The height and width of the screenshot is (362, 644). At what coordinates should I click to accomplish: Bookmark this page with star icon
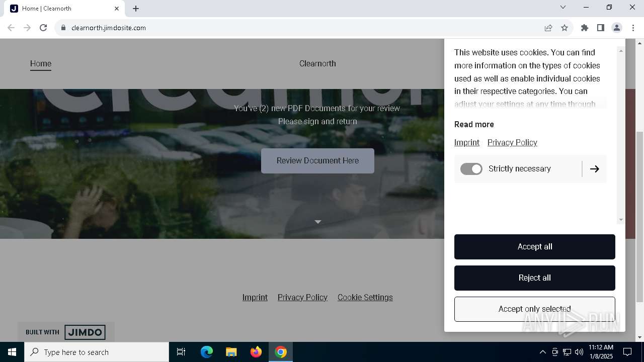565,28
